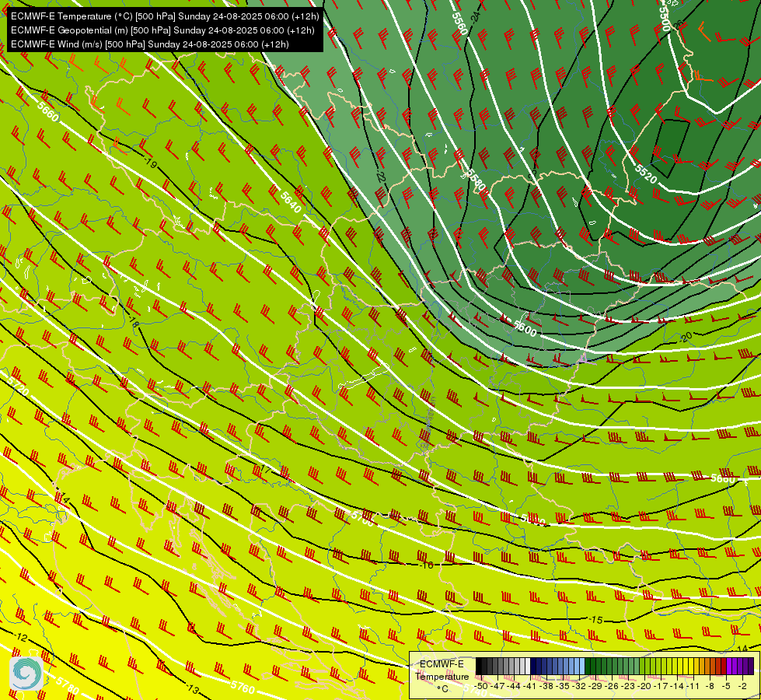Click the 5640 geopotential contour label

[291, 202]
